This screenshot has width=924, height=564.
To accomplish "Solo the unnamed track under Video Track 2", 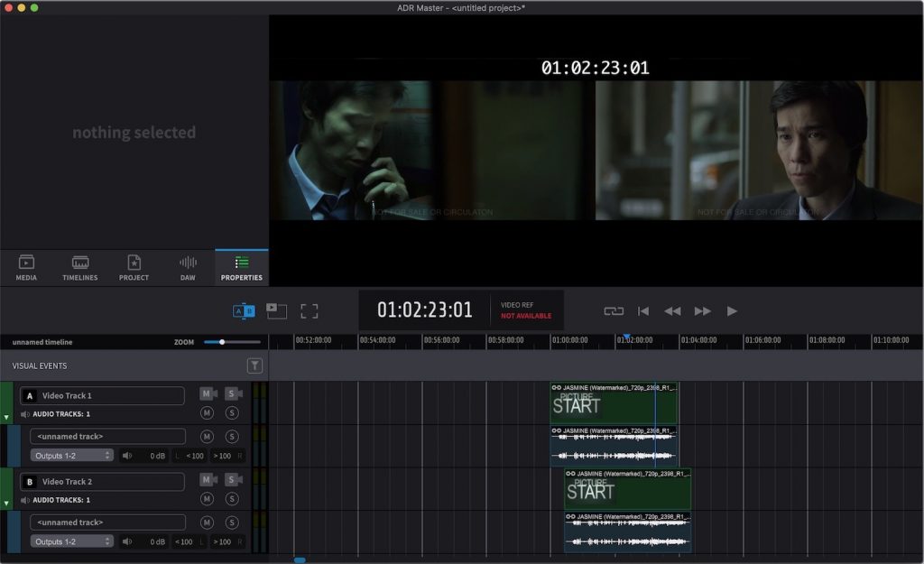I will [x=232, y=522].
